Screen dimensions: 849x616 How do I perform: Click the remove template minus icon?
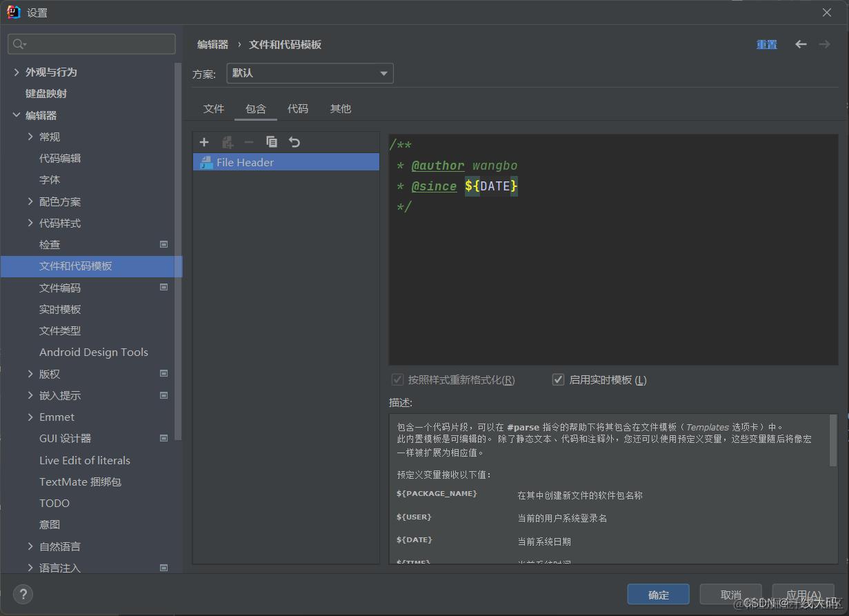click(249, 142)
